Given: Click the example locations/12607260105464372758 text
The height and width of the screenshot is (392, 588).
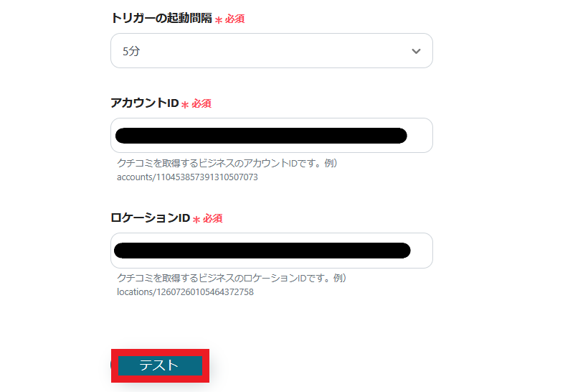Looking at the screenshot, I should point(185,292).
